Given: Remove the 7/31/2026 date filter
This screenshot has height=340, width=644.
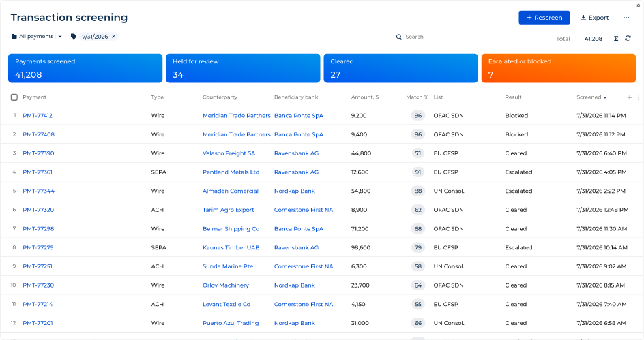Looking at the screenshot, I should point(114,37).
